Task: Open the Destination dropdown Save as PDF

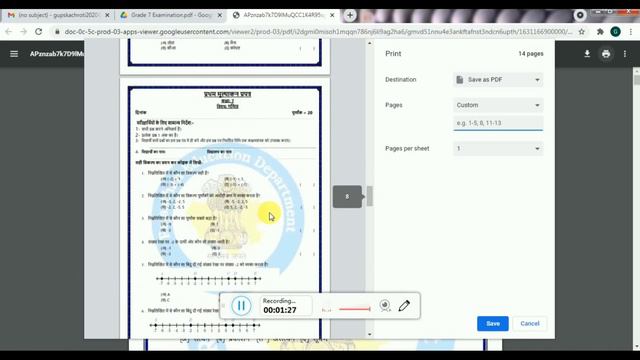Action: point(498,80)
